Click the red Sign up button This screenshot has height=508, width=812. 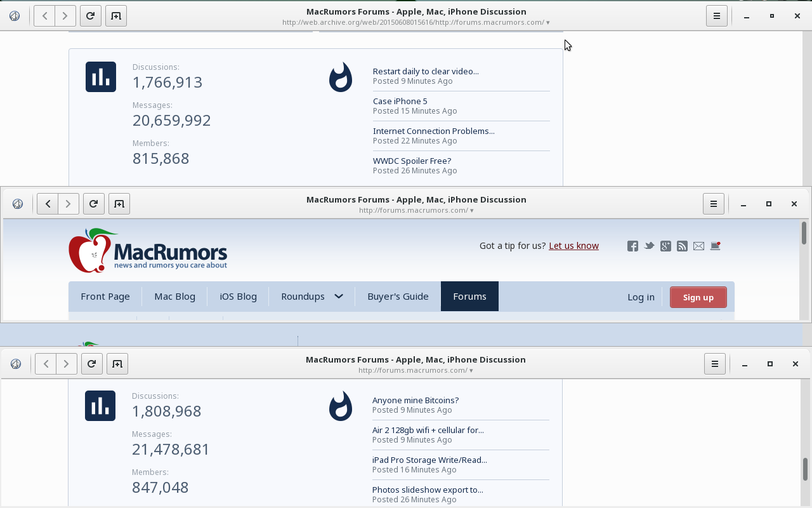[x=698, y=297]
